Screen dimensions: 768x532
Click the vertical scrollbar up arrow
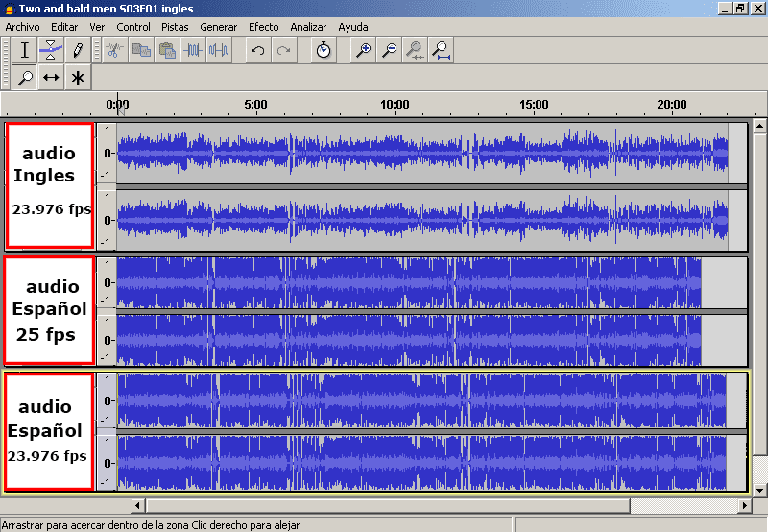tap(759, 127)
